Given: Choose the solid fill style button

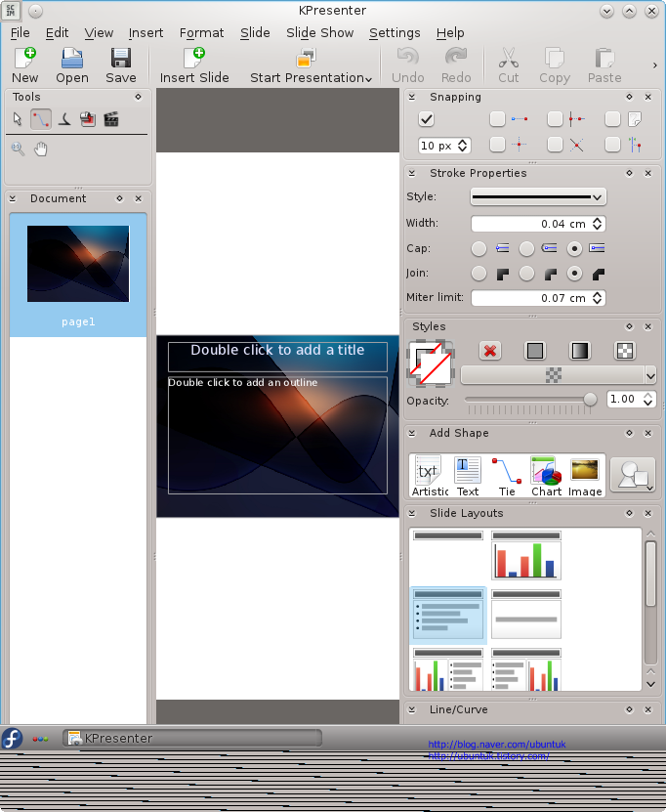Looking at the screenshot, I should pyautogui.click(x=535, y=351).
